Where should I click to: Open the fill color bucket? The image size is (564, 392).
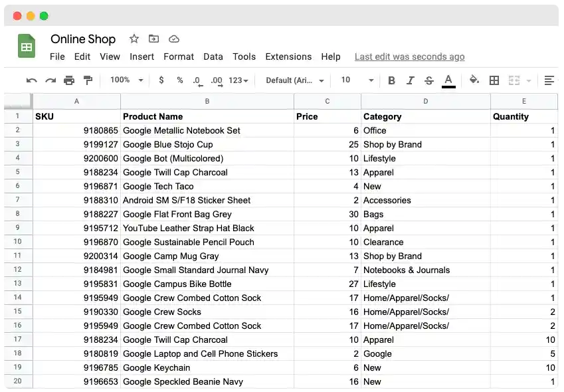pyautogui.click(x=474, y=80)
